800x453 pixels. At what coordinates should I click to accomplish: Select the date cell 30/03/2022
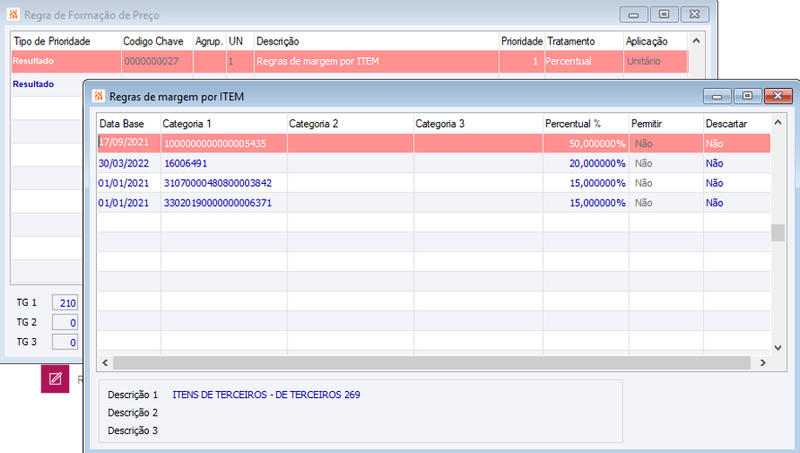tap(129, 163)
